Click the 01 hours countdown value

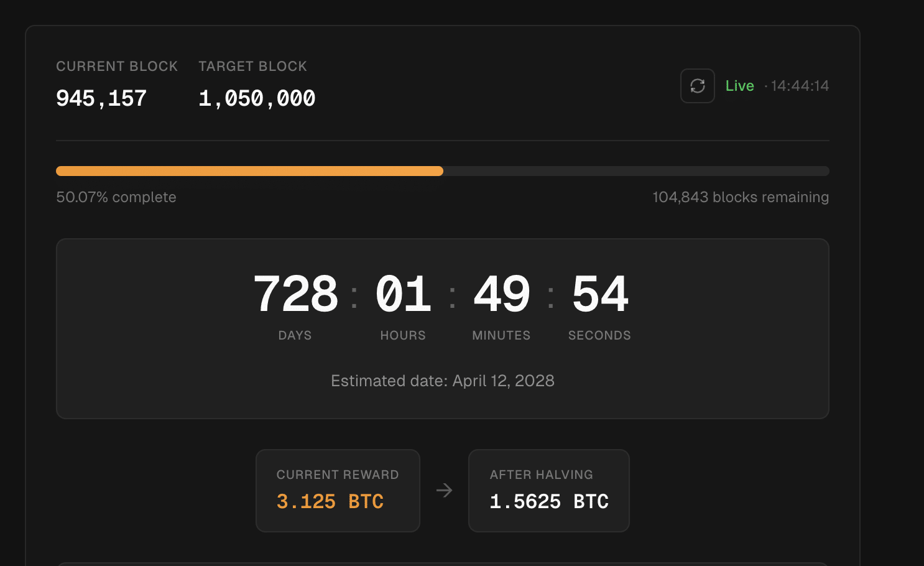pyautogui.click(x=403, y=294)
